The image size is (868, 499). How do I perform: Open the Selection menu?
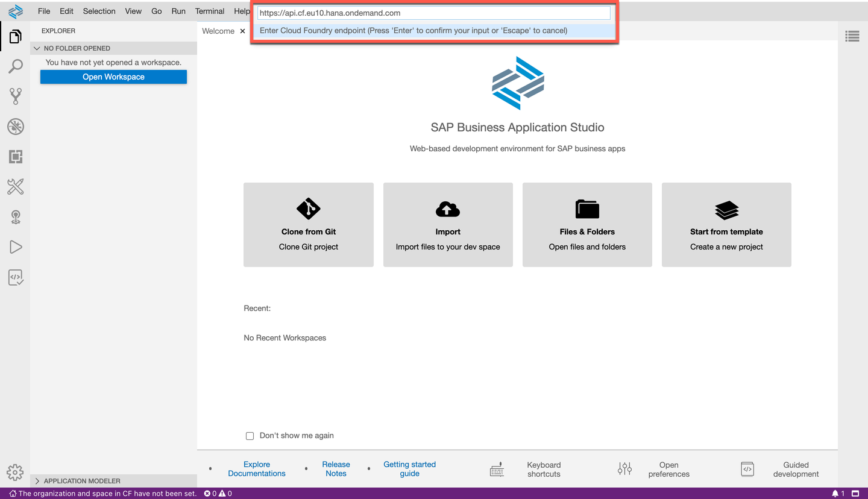(99, 11)
